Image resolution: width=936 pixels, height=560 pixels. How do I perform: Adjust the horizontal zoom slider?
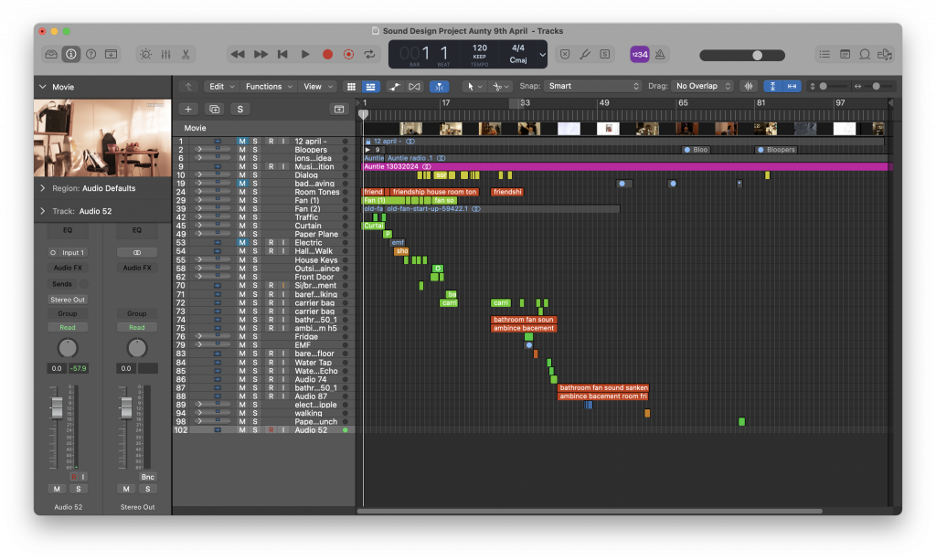876,87
